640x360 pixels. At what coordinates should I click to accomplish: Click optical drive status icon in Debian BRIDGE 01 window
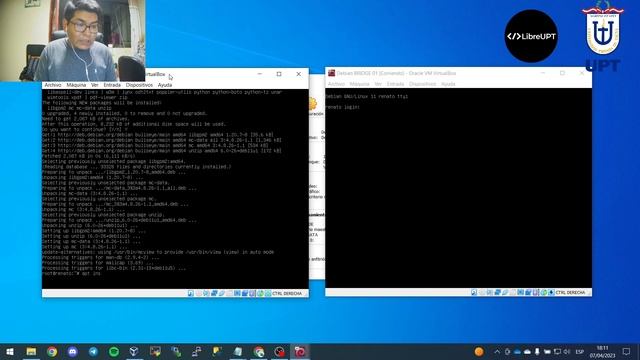pyautogui.click(x=482, y=292)
